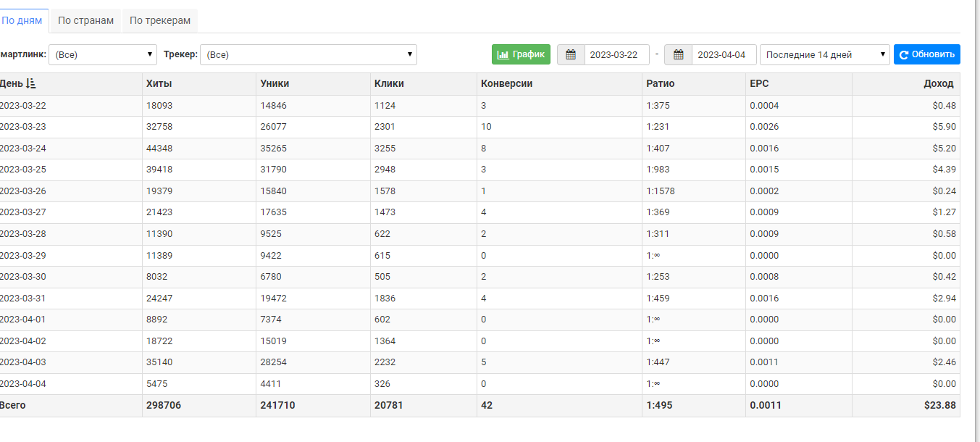Switch to the По дням tab
Viewport: 980px width, 442px height.
click(x=22, y=20)
